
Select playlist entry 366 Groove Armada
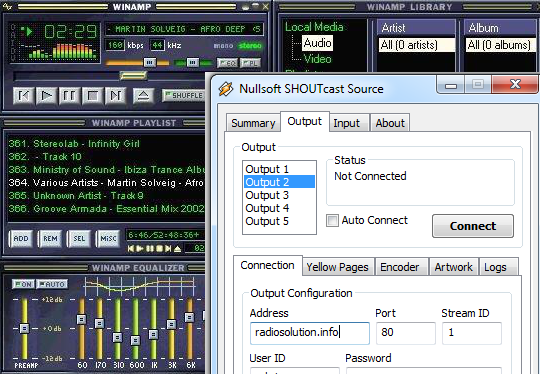(x=106, y=209)
